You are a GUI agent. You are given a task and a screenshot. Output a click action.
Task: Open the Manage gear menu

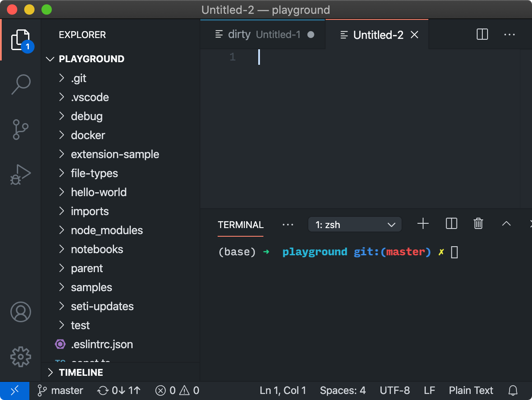coord(20,357)
